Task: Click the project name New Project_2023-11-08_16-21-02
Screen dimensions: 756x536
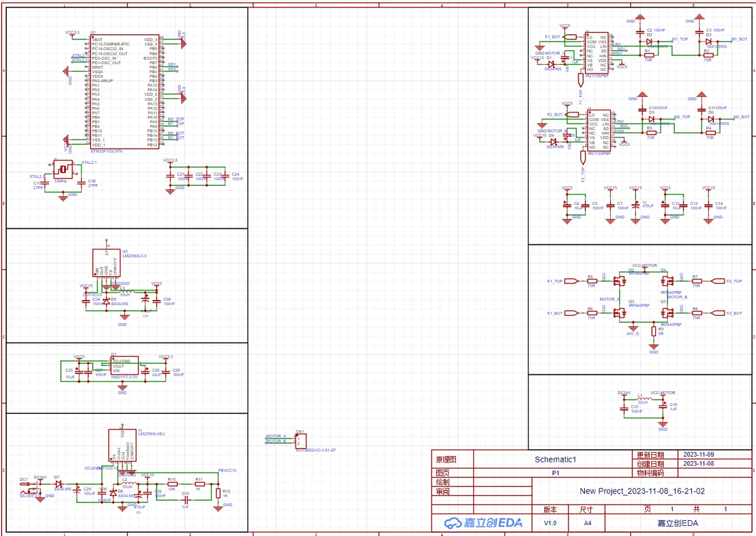Action: [642, 491]
